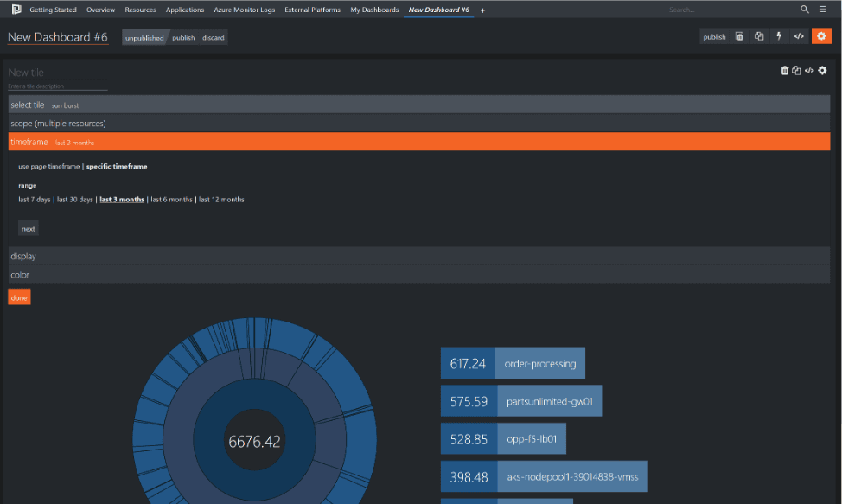Open the Getting Started menu

click(53, 10)
